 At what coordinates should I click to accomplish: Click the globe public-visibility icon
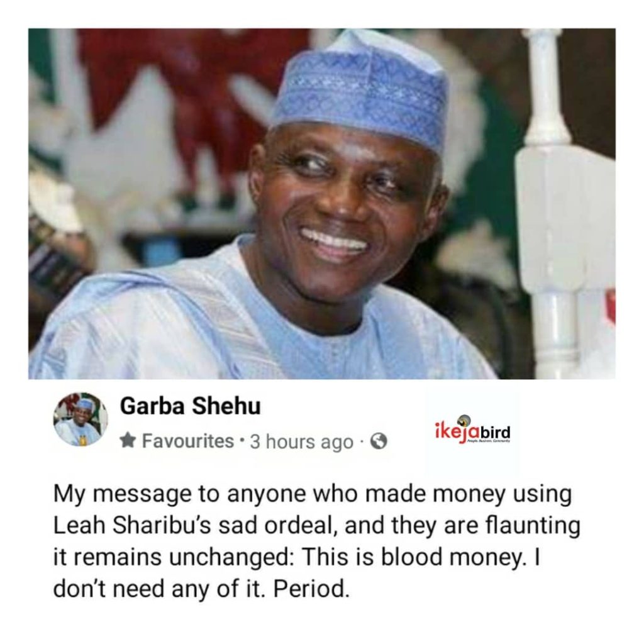tap(379, 441)
